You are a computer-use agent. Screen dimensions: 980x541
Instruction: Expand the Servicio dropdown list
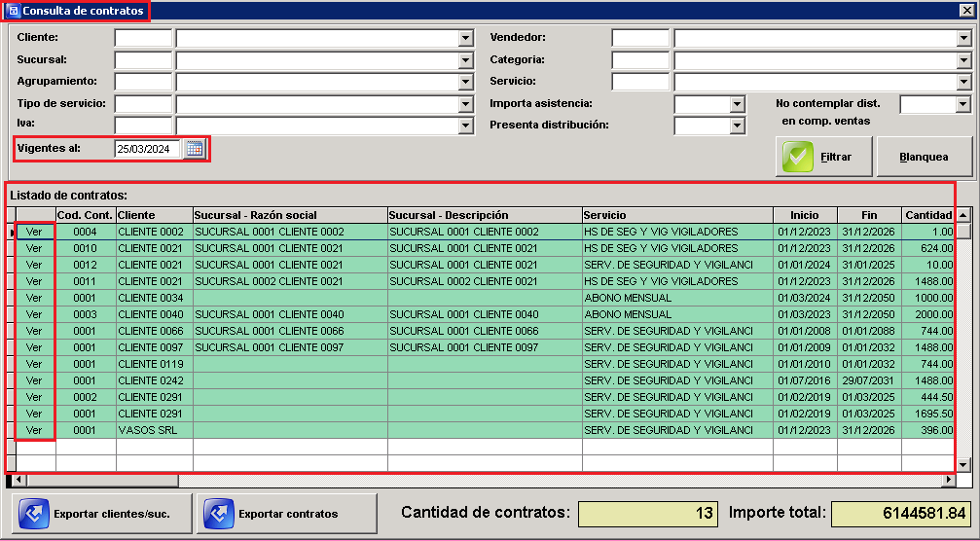[963, 83]
